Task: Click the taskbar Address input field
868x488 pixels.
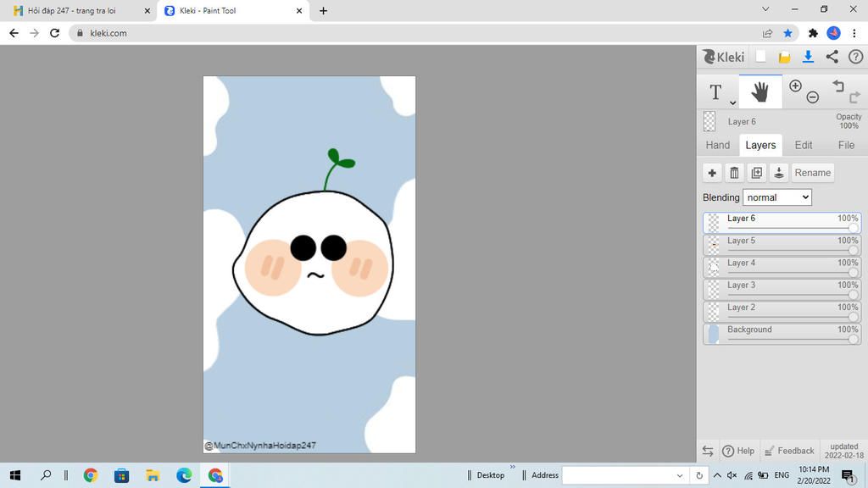Action: (x=624, y=476)
